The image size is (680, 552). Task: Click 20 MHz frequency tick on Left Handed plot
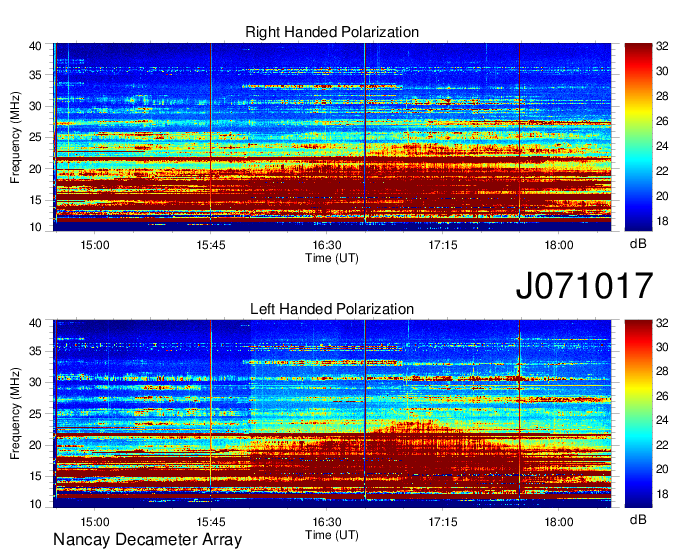[x=35, y=445]
